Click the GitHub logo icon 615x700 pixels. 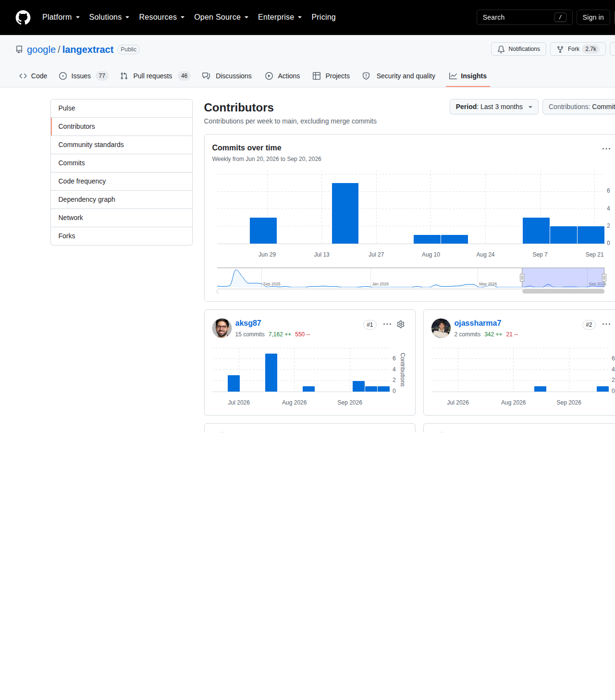(23, 17)
